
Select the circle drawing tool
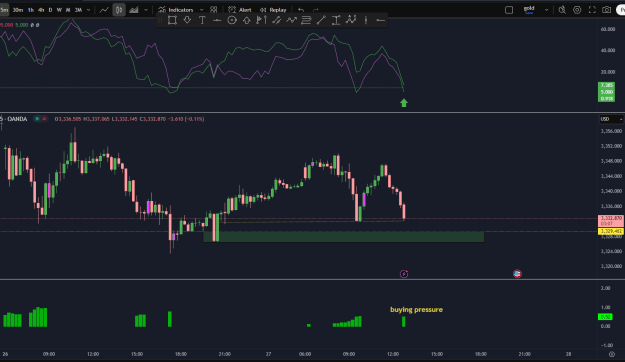(232, 20)
